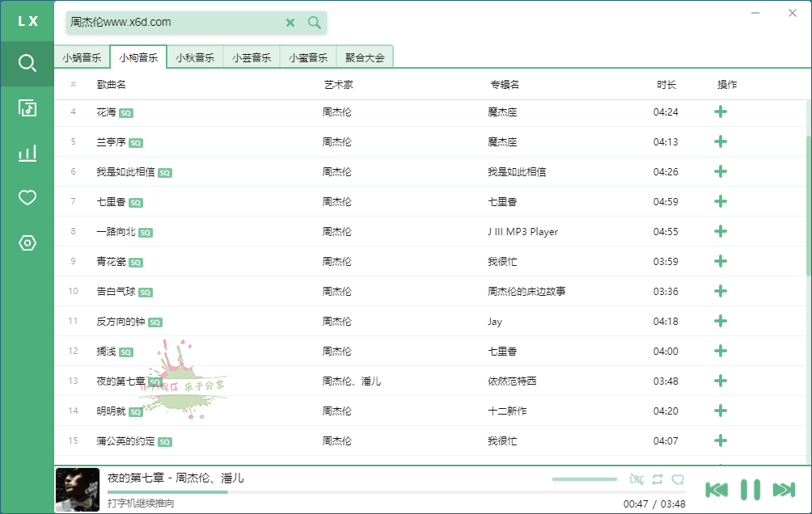This screenshot has width=812, height=514.
Task: Add 七里香 to a playlist with its plus button
Action: click(x=720, y=201)
